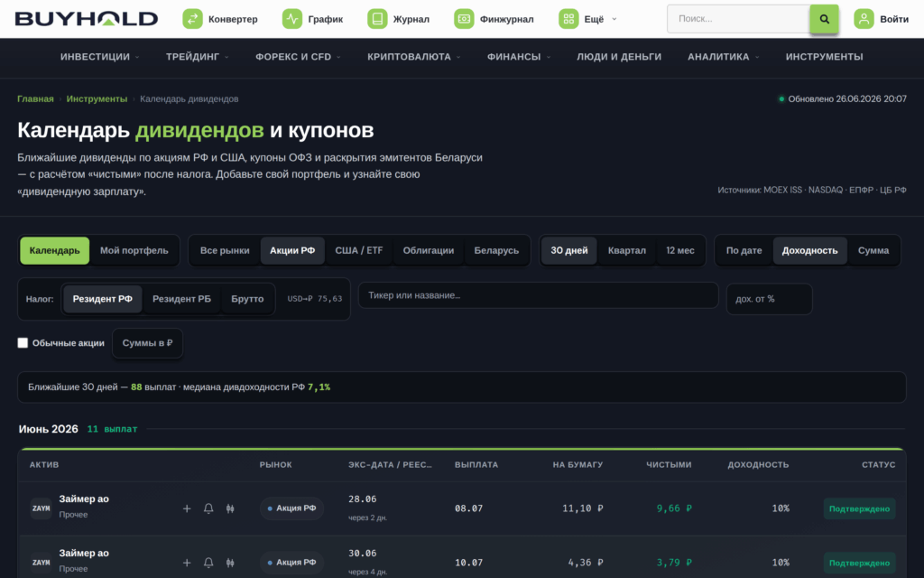Open the Журнал journal icon
924x578 pixels.
point(377,19)
